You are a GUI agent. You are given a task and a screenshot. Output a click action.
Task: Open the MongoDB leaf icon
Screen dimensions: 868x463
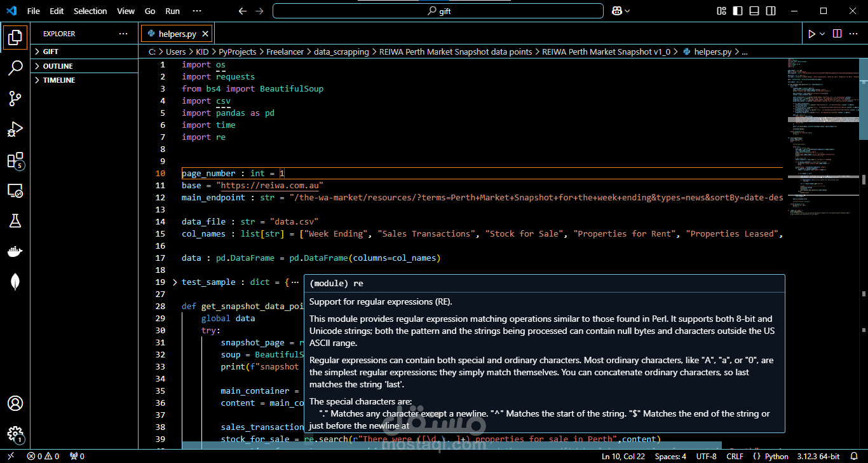(15, 282)
